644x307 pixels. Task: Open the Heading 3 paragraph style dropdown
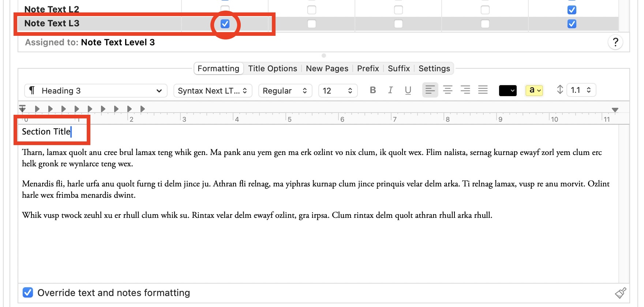(96, 91)
